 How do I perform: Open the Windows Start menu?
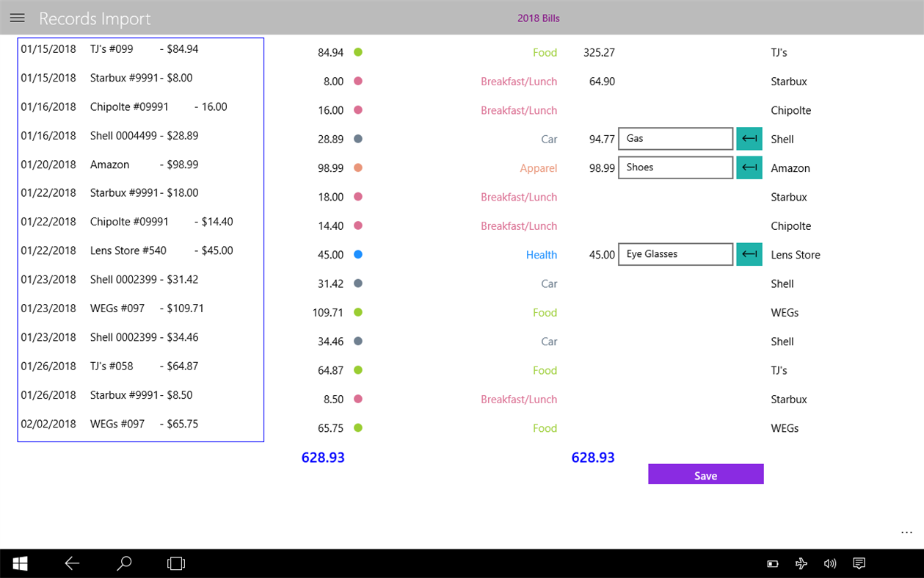coord(20,563)
